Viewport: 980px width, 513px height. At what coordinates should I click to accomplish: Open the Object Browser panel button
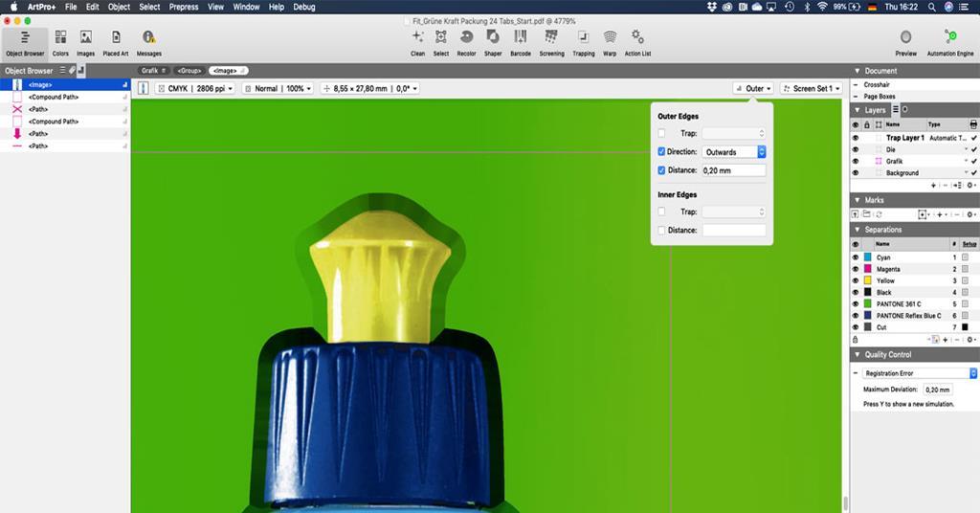click(25, 43)
